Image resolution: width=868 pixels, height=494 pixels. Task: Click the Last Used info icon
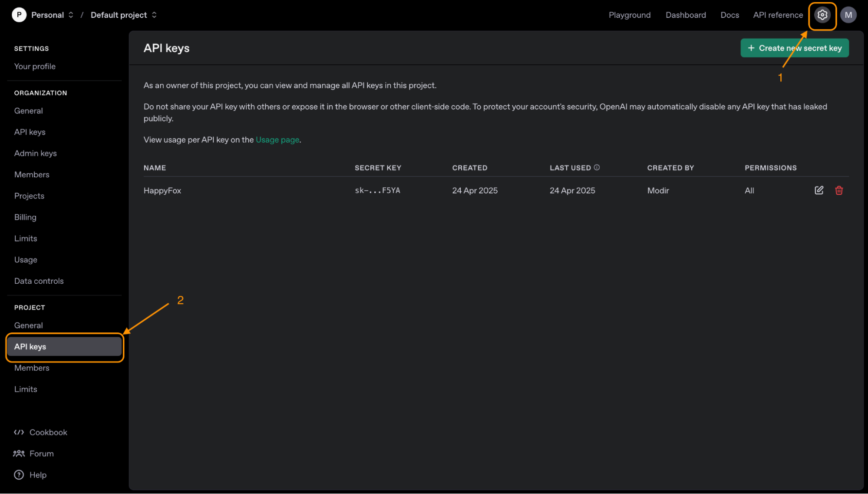coord(597,167)
